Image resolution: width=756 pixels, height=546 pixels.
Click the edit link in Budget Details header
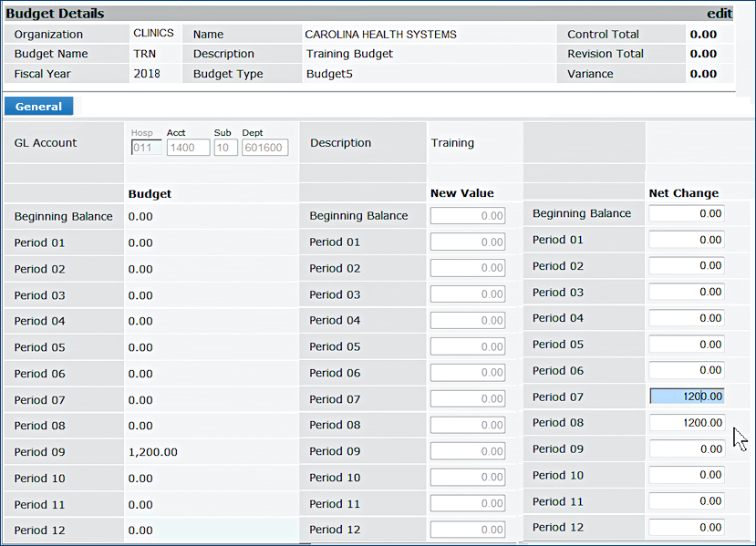tap(719, 14)
